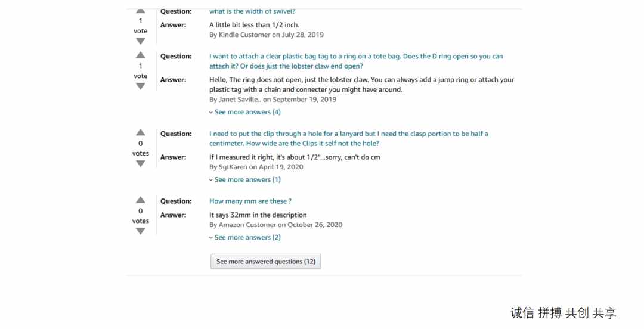Open the 'How many mm are these ?' question
This screenshot has height=329, width=644.
[x=250, y=201]
